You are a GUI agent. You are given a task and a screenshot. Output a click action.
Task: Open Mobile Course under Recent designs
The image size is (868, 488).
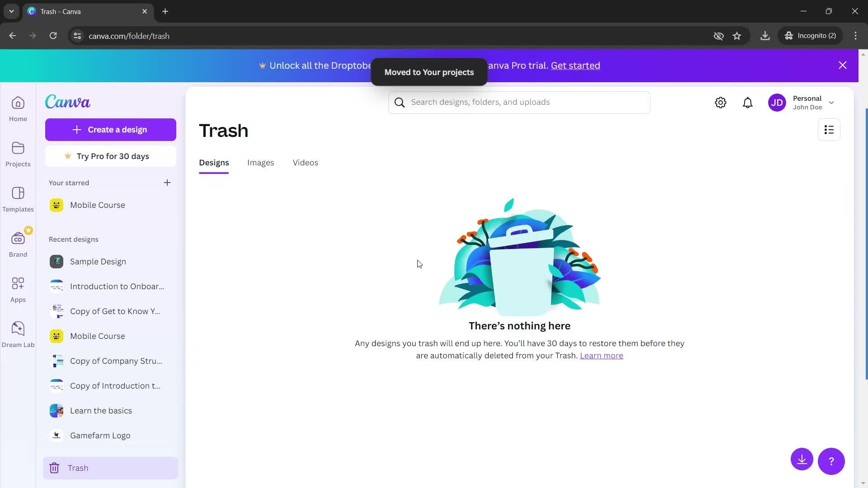click(x=111, y=336)
